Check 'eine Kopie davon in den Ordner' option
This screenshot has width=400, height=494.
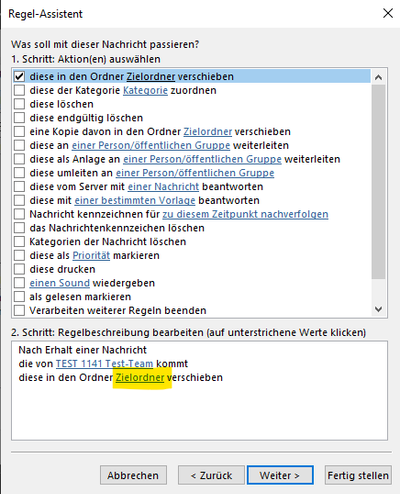coord(19,131)
